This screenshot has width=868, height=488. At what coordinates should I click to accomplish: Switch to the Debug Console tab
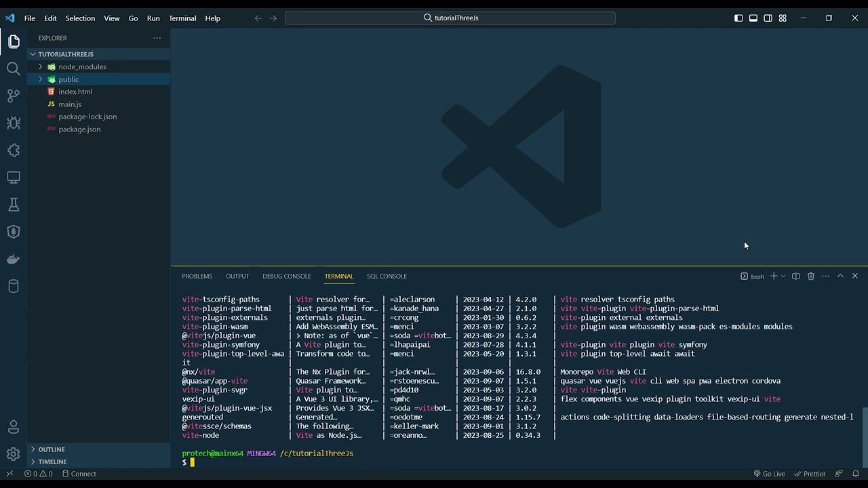[x=287, y=276]
